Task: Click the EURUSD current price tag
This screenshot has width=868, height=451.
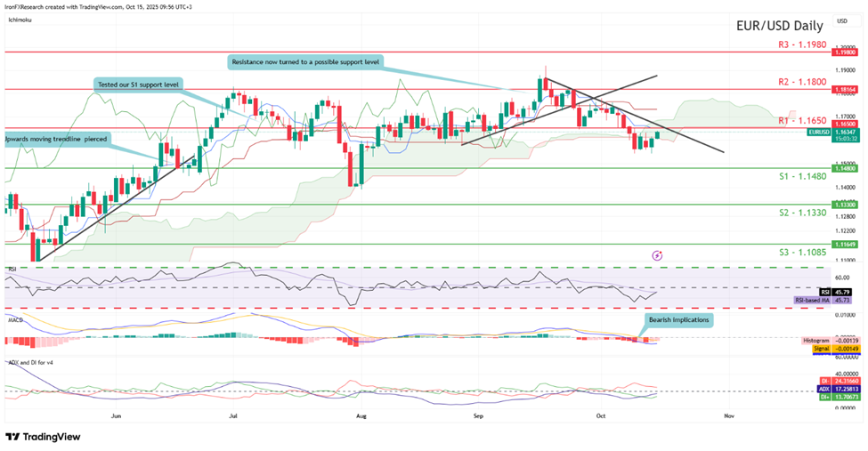Action: [x=819, y=132]
